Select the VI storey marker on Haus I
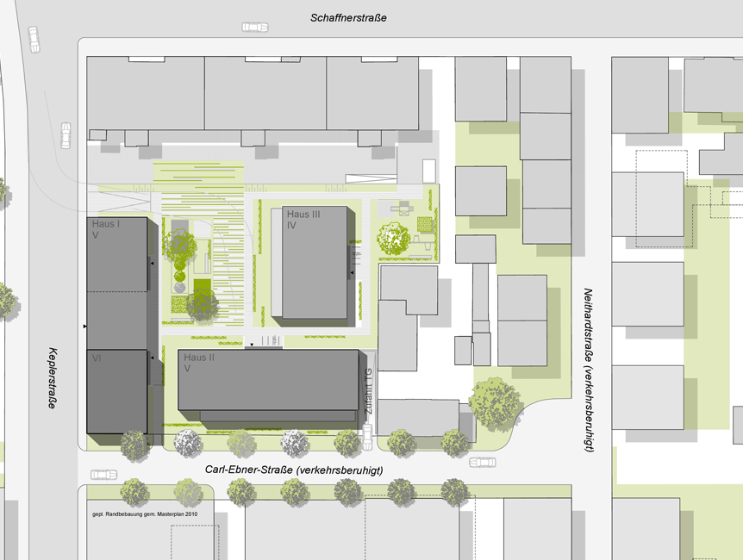This screenshot has width=743, height=560. coord(97,357)
